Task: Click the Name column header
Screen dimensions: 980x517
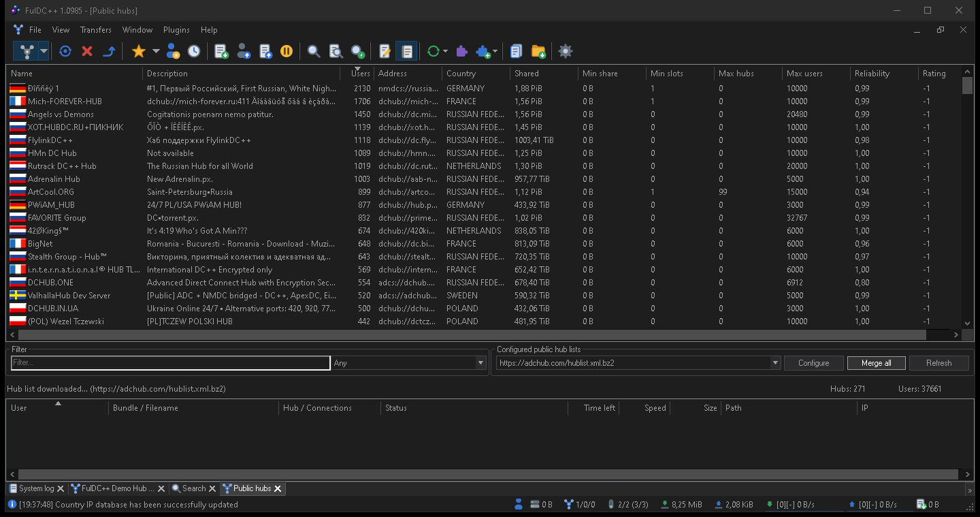Action: 75,74
